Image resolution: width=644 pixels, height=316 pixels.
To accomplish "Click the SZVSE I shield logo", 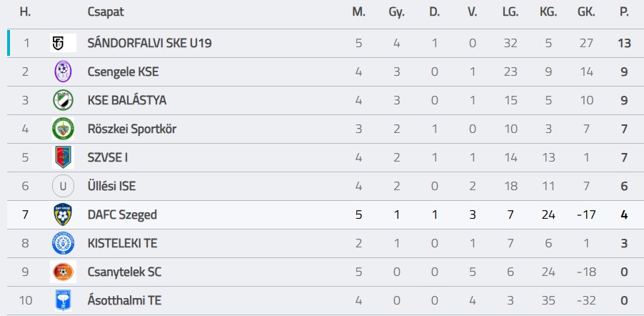I will pyautogui.click(x=63, y=157).
